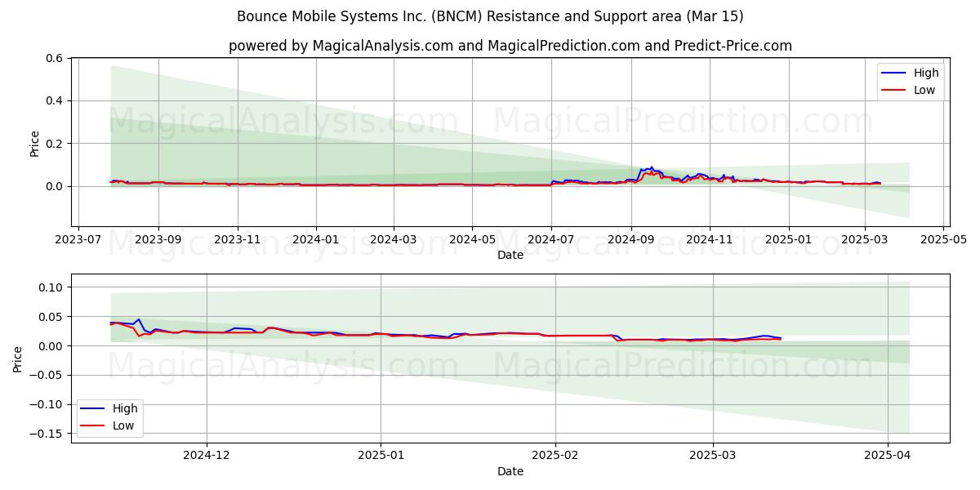Click the '2025-02' tick label on bottom chart
This screenshot has width=980, height=490.
[x=555, y=457]
